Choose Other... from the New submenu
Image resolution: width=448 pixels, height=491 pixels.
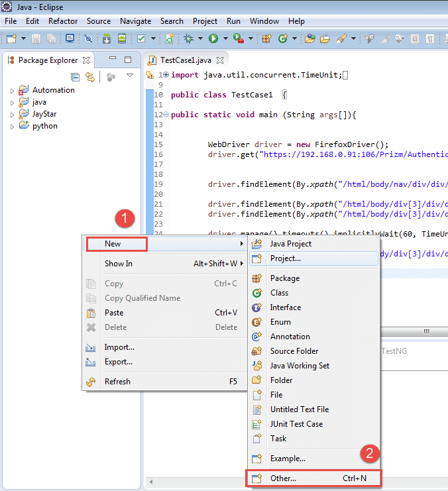click(283, 478)
